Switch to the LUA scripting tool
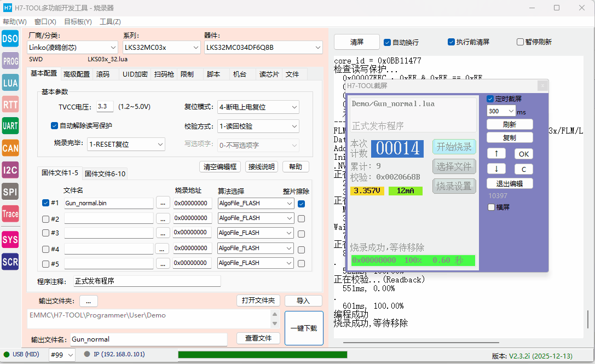The image size is (595, 364). coord(10,83)
